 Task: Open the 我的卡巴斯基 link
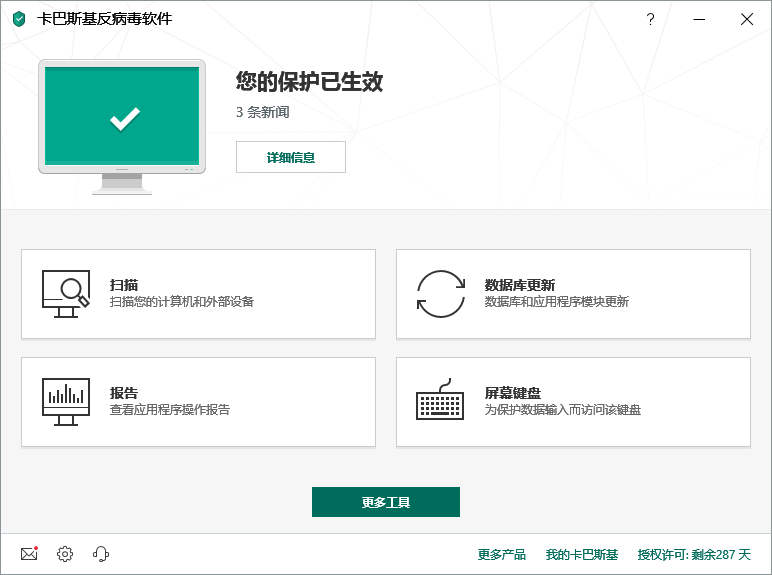pyautogui.click(x=582, y=554)
